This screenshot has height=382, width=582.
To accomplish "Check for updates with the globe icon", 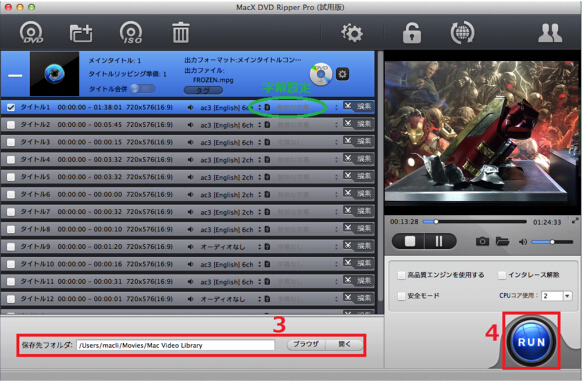I will (x=462, y=33).
